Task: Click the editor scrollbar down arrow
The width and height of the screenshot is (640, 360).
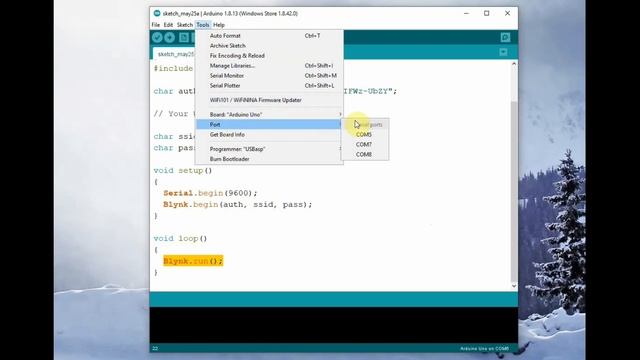Action: pyautogui.click(x=514, y=286)
